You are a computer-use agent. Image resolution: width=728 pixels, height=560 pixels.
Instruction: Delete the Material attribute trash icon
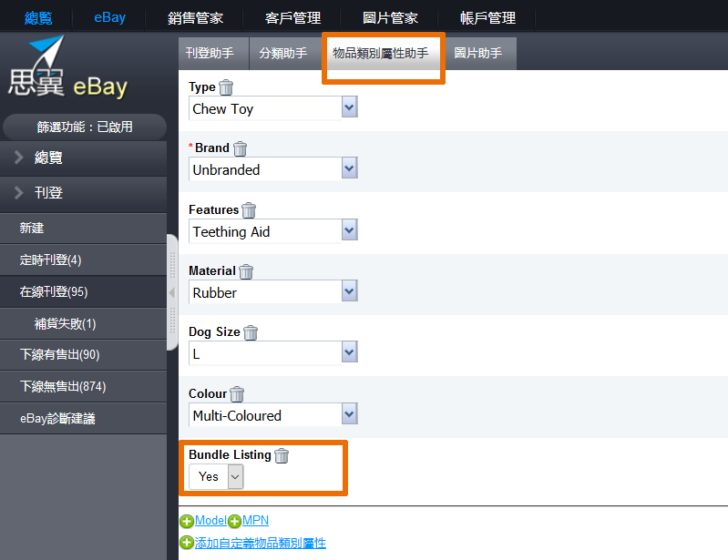click(x=246, y=271)
